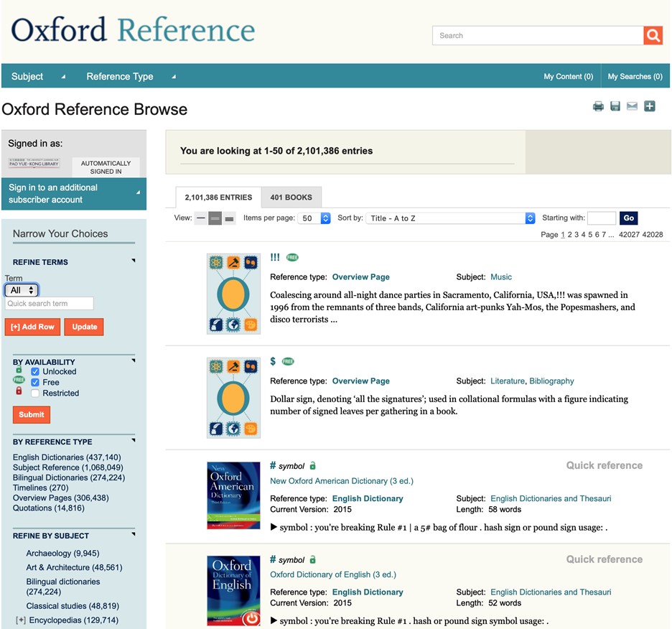
Task: Click the Add Row button
Action: click(32, 327)
